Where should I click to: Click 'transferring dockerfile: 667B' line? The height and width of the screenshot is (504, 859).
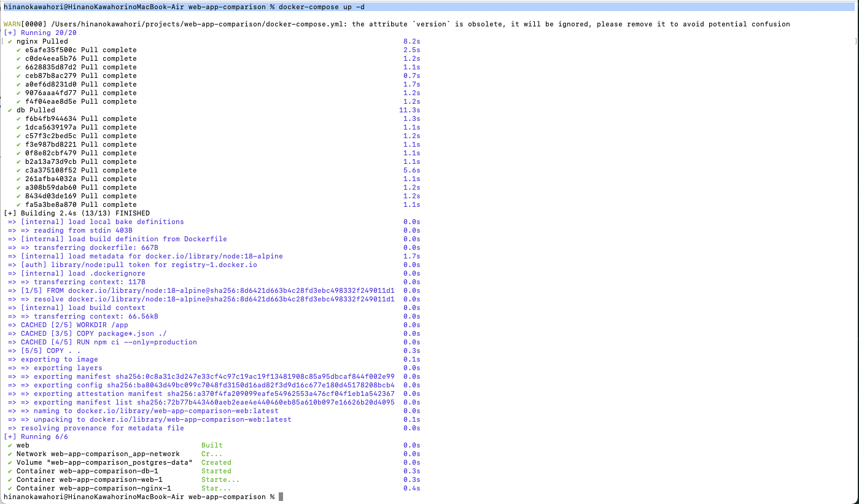click(83, 247)
